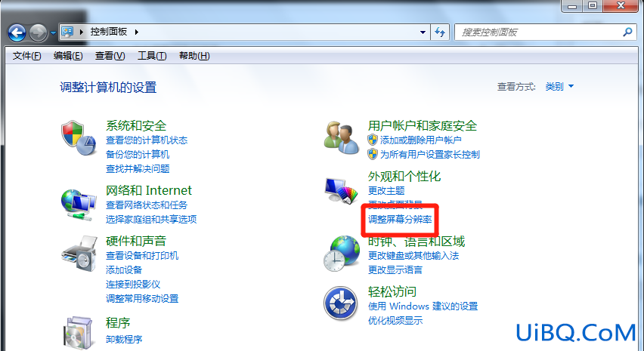644x351 pixels.
Task: Click the 用户帐户和家庭安全 people icon
Action: (x=341, y=138)
